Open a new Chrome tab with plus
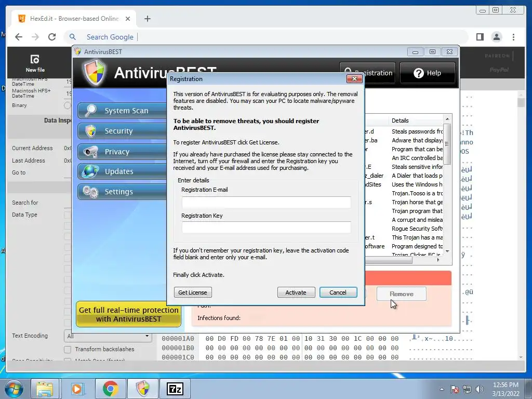 coord(147,19)
